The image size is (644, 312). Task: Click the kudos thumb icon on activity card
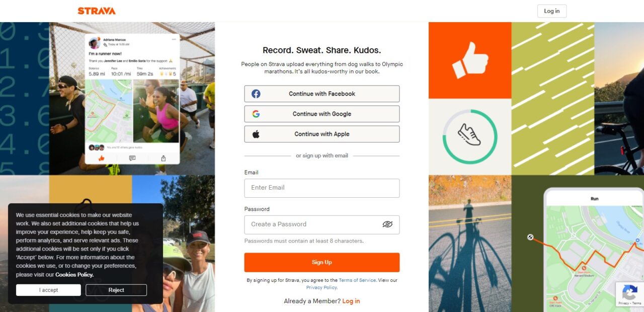click(101, 158)
